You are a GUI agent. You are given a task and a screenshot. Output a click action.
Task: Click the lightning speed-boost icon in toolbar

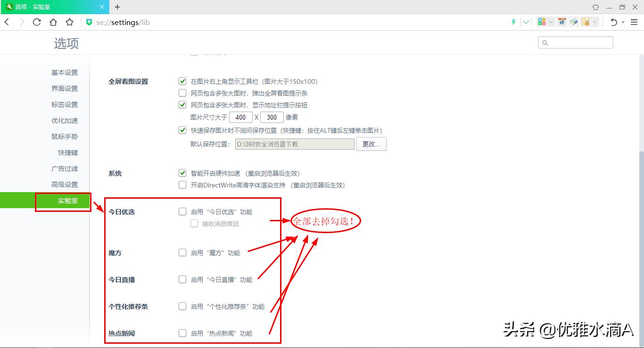[514, 22]
